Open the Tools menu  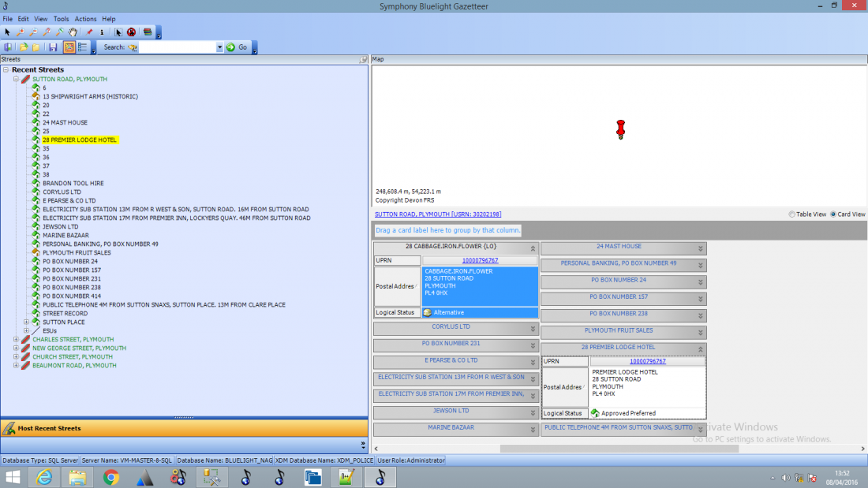[x=61, y=19]
